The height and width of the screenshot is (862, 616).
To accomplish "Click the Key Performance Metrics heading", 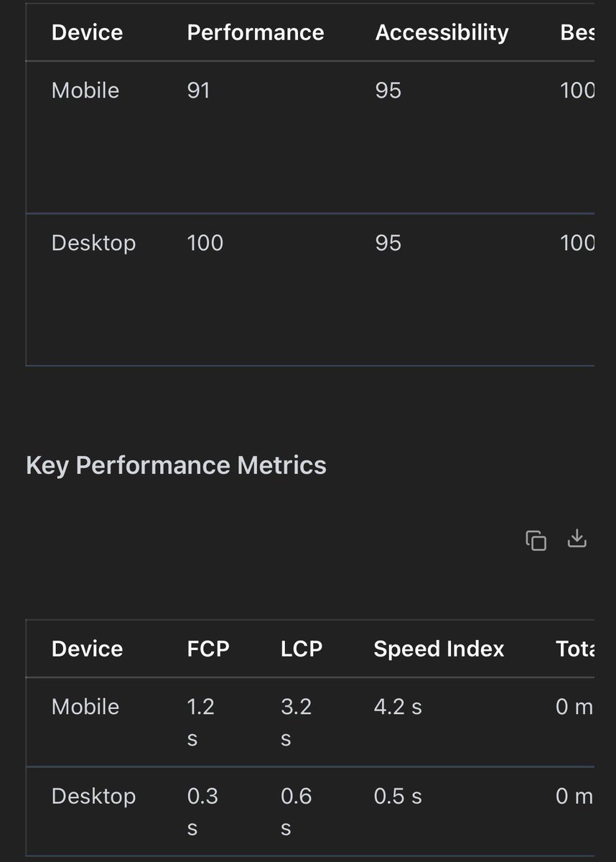I will coord(176,465).
